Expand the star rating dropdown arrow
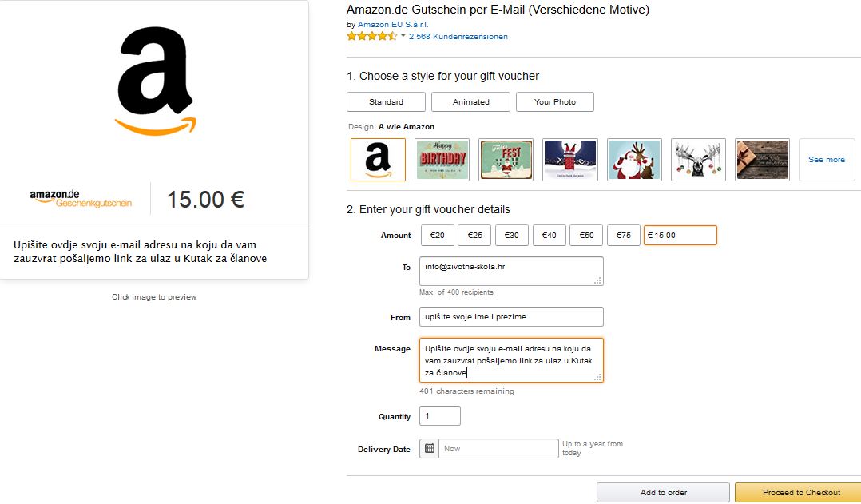This screenshot has height=504, width=861. 403,36
